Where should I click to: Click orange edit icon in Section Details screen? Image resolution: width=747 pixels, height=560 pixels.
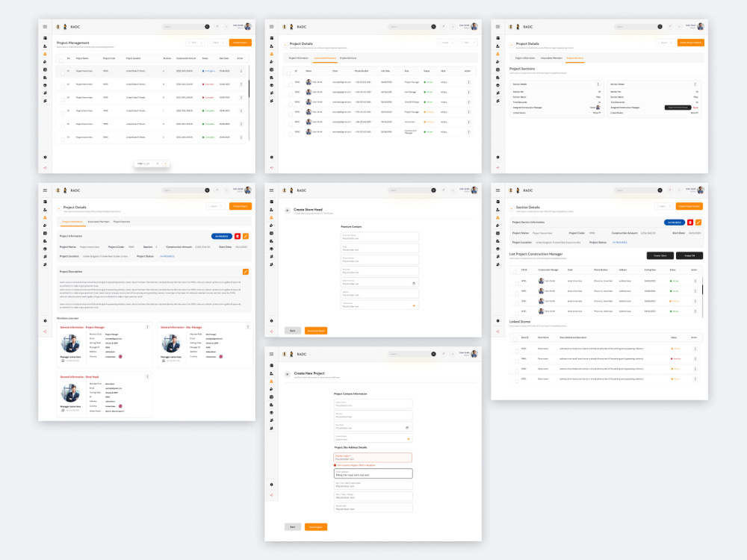[698, 223]
